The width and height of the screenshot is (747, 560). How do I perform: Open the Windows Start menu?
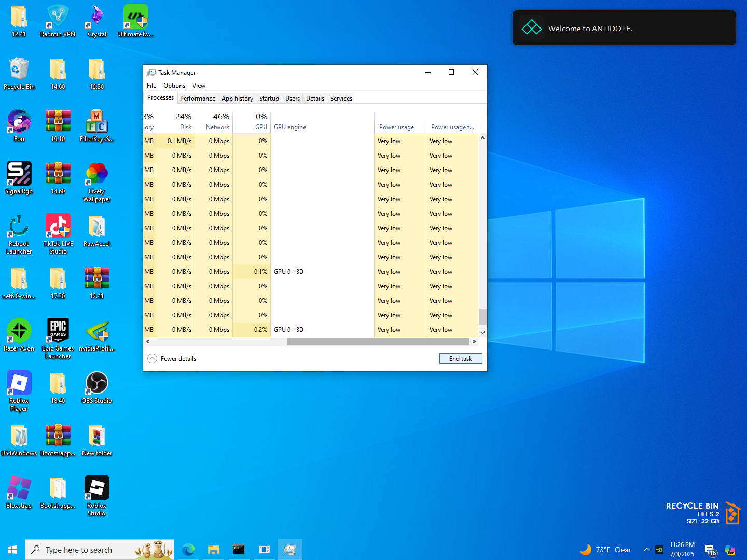pyautogui.click(x=12, y=550)
